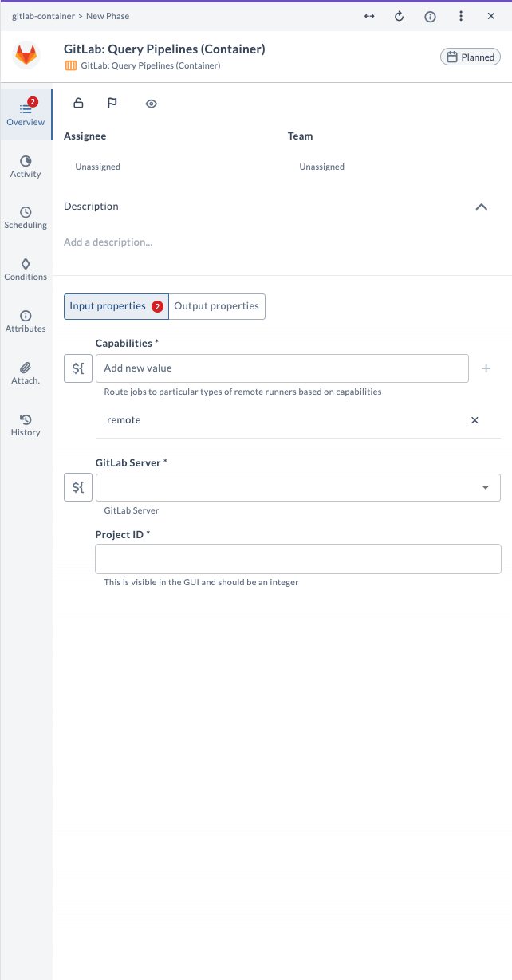Click the Unassigned Team value
Image resolution: width=512 pixels, height=980 pixels.
322,167
